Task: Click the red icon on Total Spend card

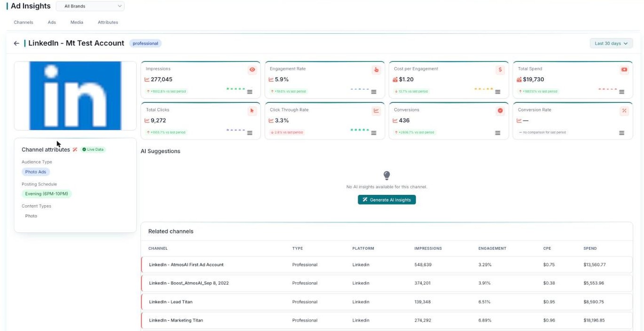Action: point(624,70)
